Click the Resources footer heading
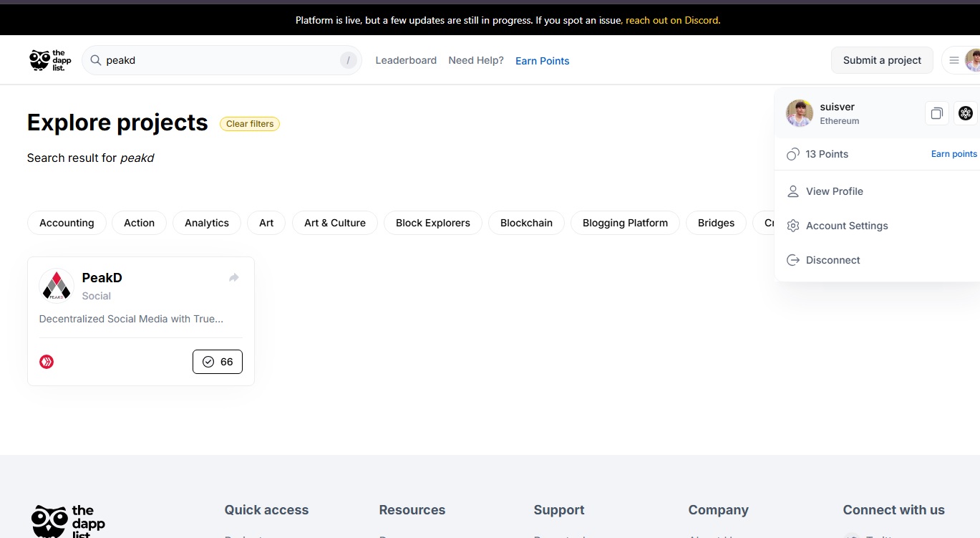The image size is (980, 538). (x=412, y=510)
